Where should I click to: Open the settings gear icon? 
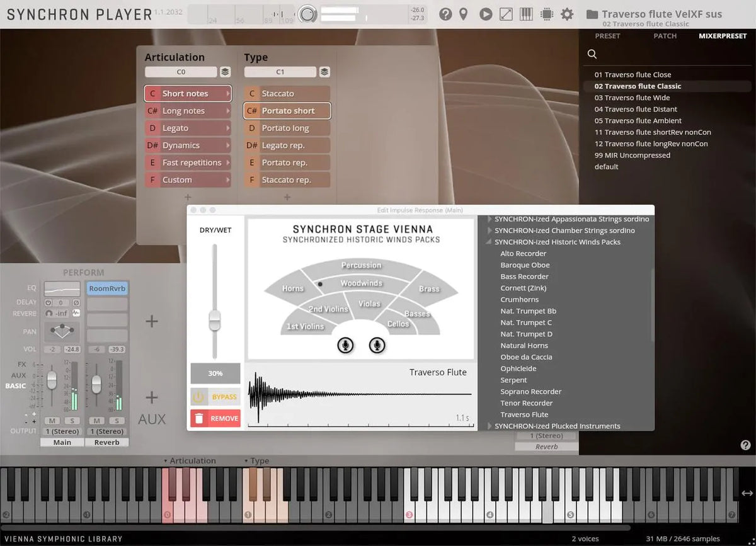(567, 14)
